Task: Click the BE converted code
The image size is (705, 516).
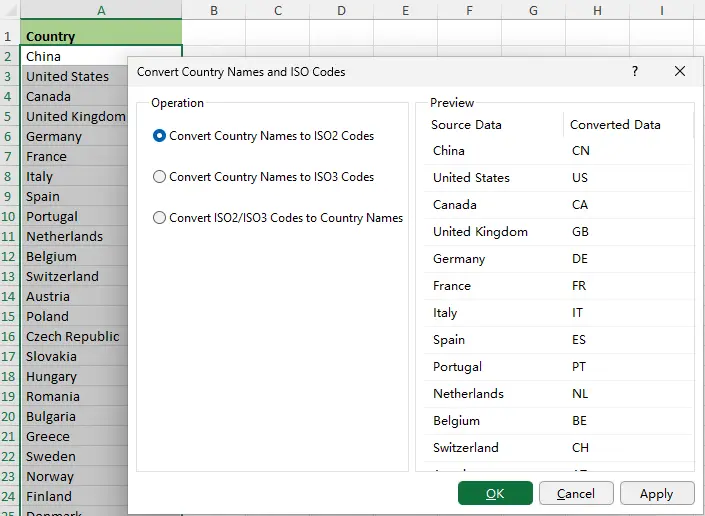Action: (580, 420)
